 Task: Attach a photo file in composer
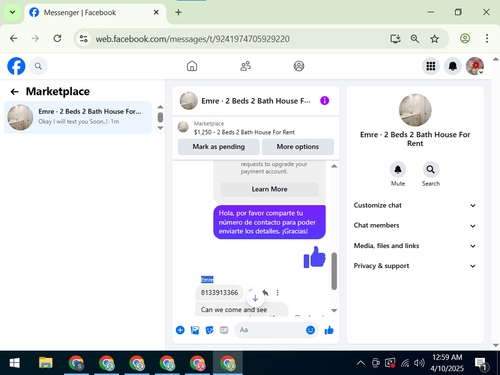point(195,330)
